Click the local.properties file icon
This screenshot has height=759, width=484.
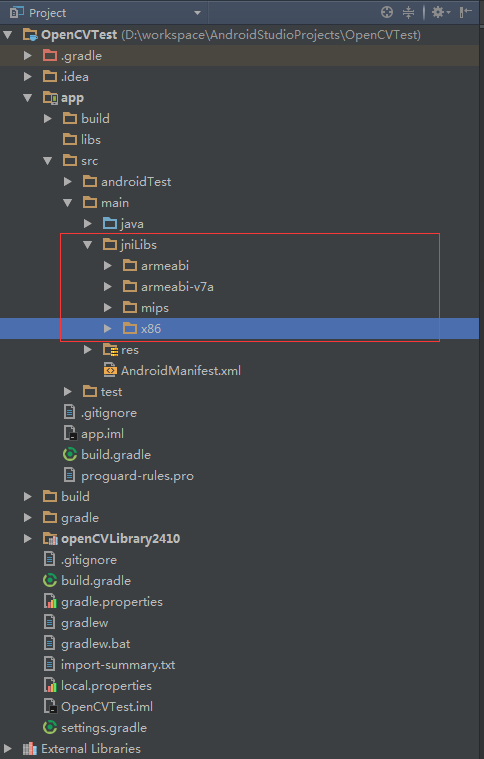[50, 685]
